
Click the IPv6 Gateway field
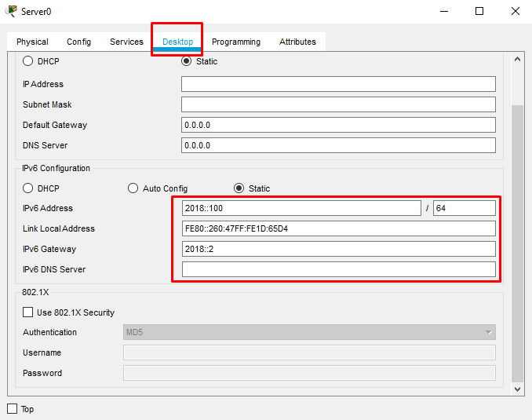pyautogui.click(x=339, y=249)
